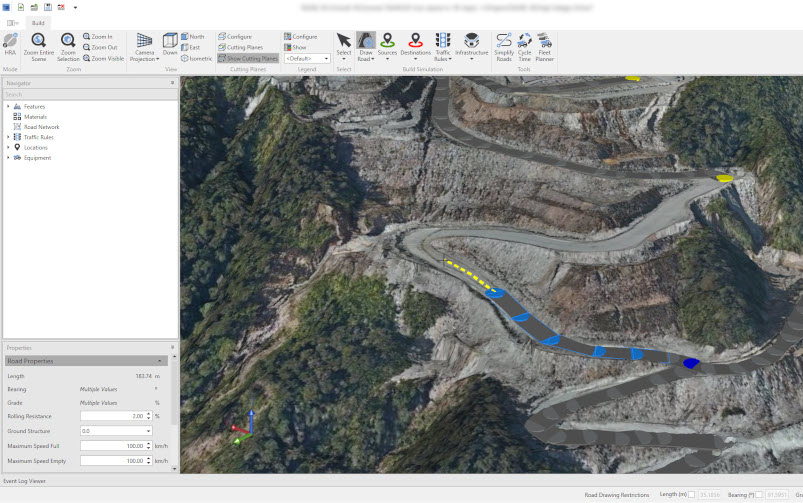This screenshot has width=803, height=503.
Task: Click the Navigator search field
Action: point(88,94)
